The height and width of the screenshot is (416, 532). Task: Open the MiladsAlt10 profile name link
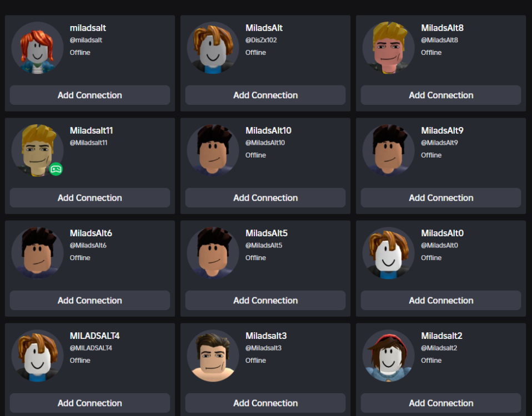[268, 131]
